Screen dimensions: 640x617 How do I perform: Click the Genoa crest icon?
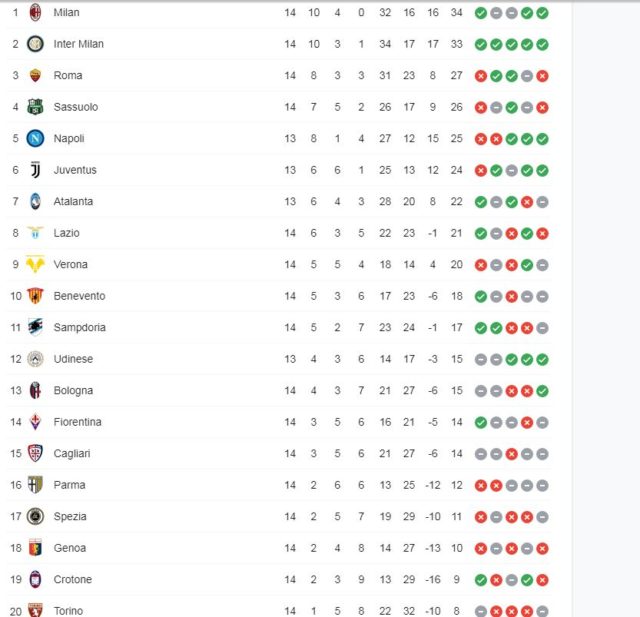[x=35, y=548]
